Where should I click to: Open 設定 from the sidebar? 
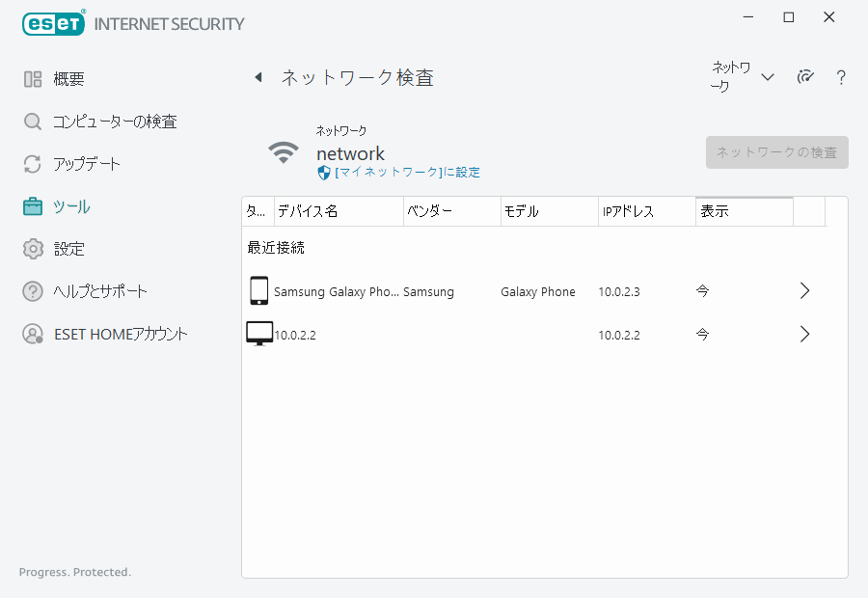68,249
